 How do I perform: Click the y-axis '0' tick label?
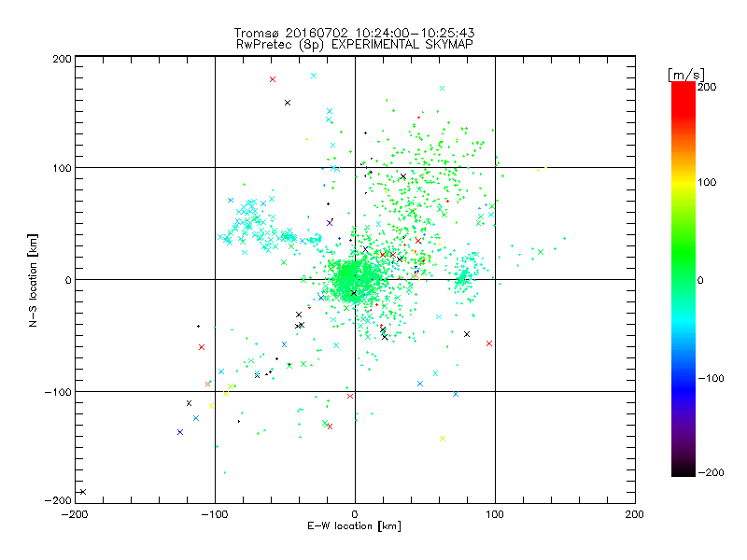(68, 280)
